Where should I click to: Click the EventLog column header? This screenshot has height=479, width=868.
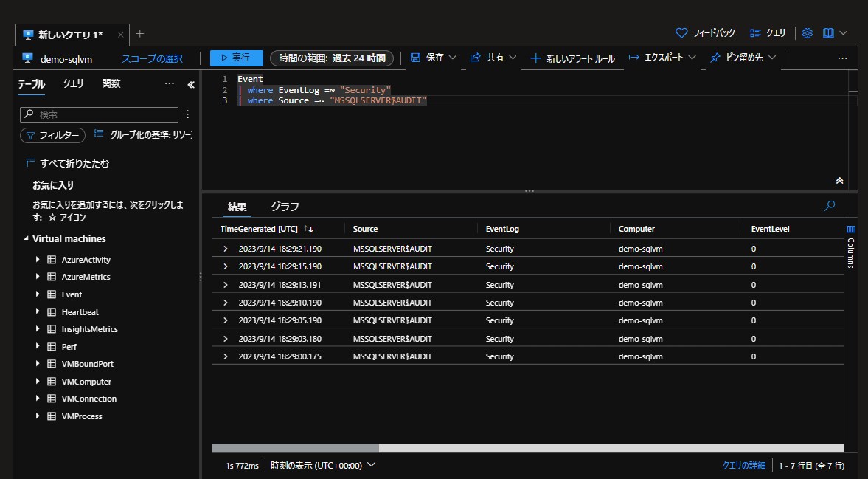pos(502,229)
